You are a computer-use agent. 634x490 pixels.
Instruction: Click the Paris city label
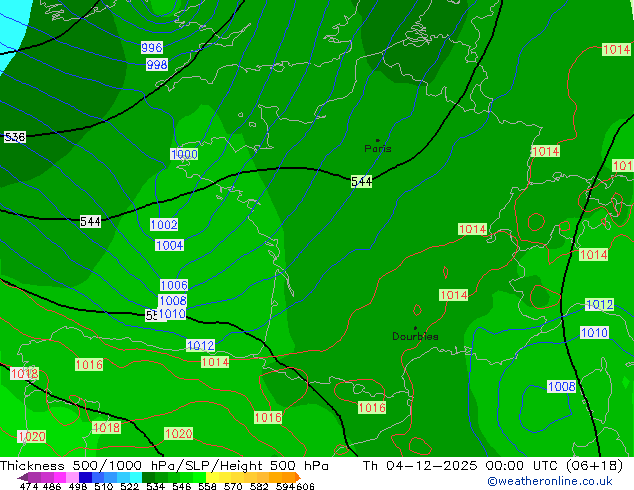pos(378,149)
